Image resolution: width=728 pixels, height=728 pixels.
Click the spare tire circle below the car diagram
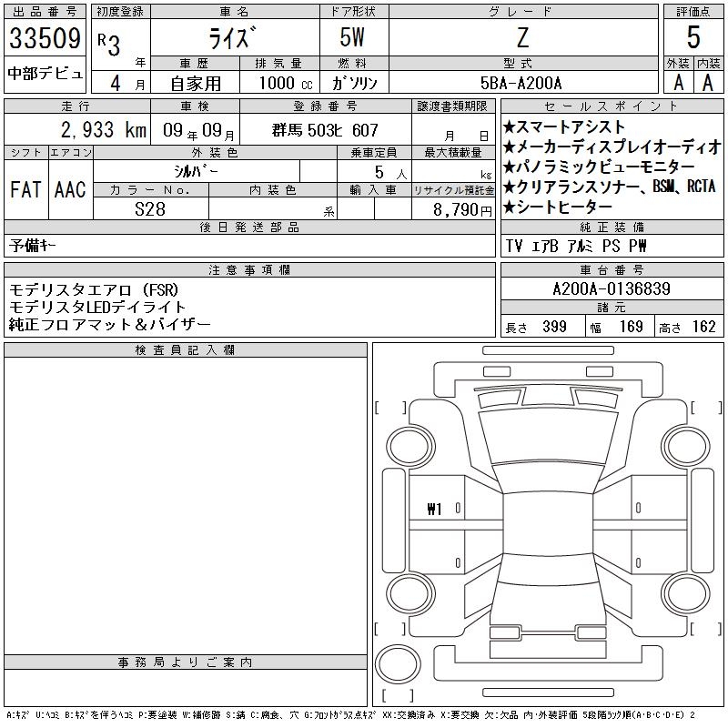pos(398,664)
